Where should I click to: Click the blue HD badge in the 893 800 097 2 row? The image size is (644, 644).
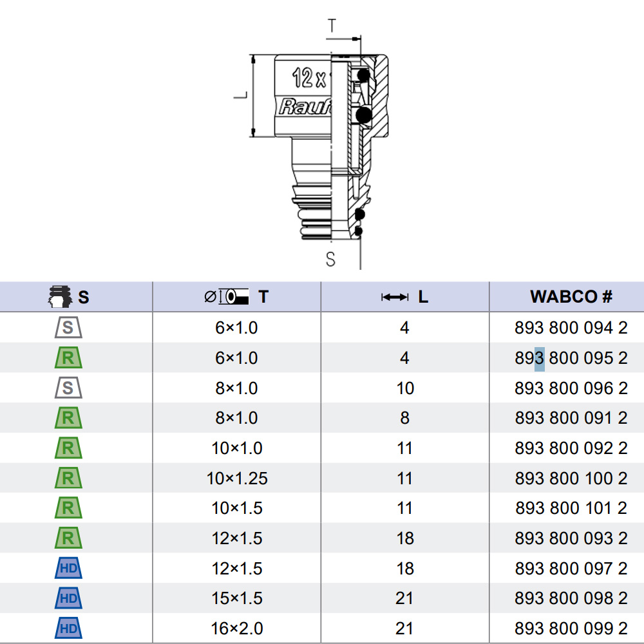point(68,569)
